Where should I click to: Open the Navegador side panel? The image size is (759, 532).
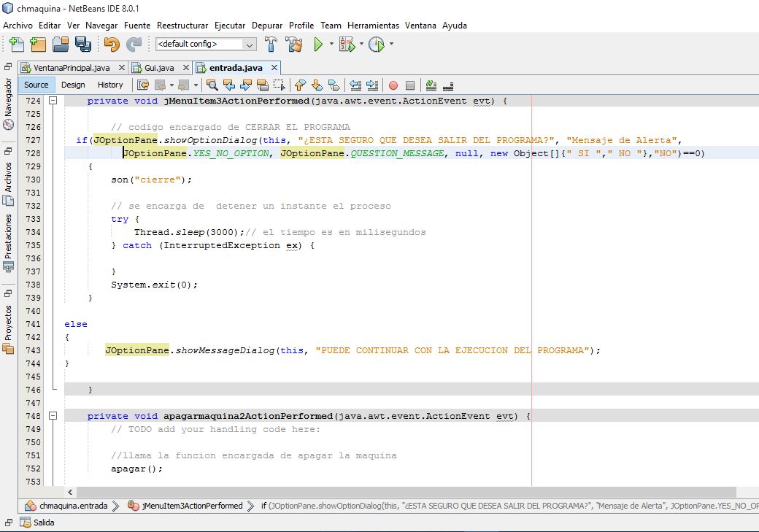pyautogui.click(x=8, y=103)
